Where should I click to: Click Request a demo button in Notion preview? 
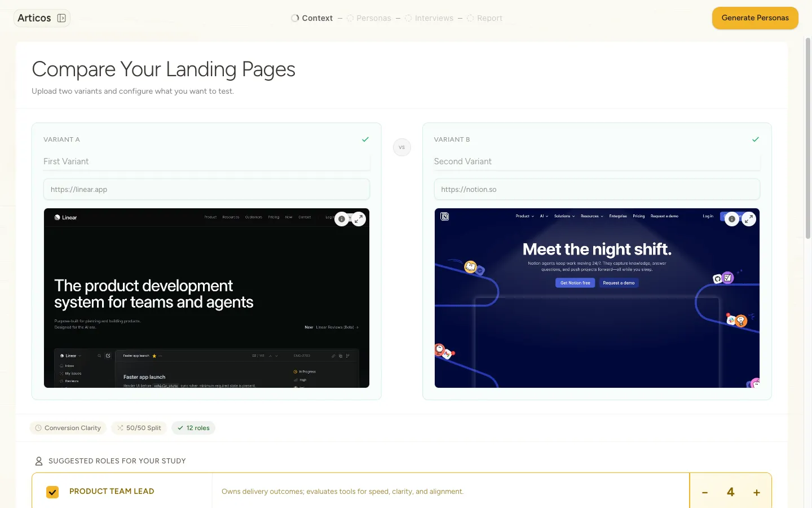point(619,283)
